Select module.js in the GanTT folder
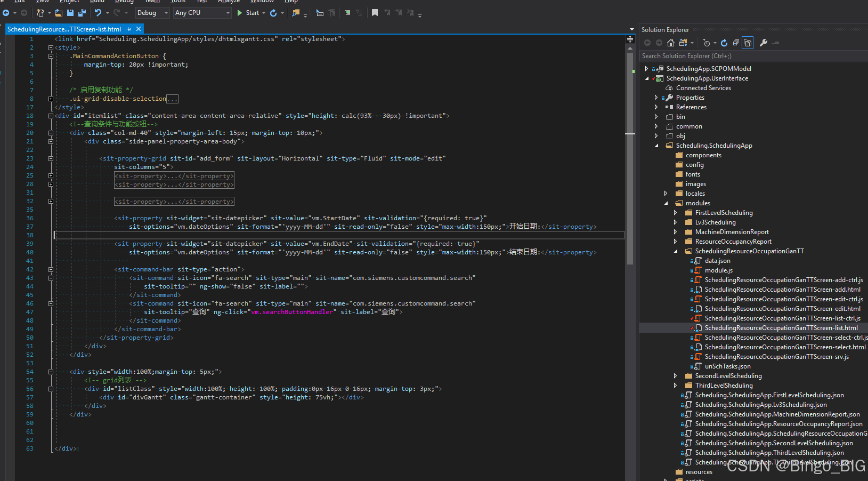The height and width of the screenshot is (481, 868). [x=718, y=270]
